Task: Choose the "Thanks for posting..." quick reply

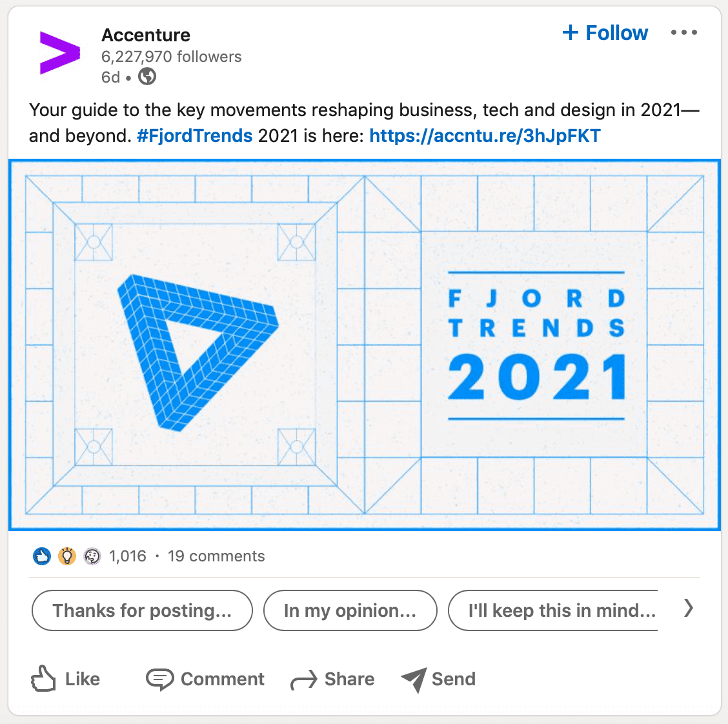Action: click(x=142, y=610)
